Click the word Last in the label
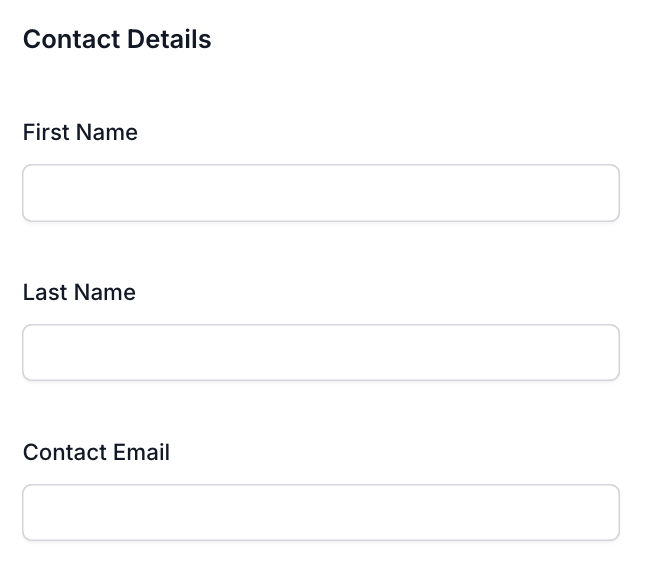 pyautogui.click(x=45, y=292)
